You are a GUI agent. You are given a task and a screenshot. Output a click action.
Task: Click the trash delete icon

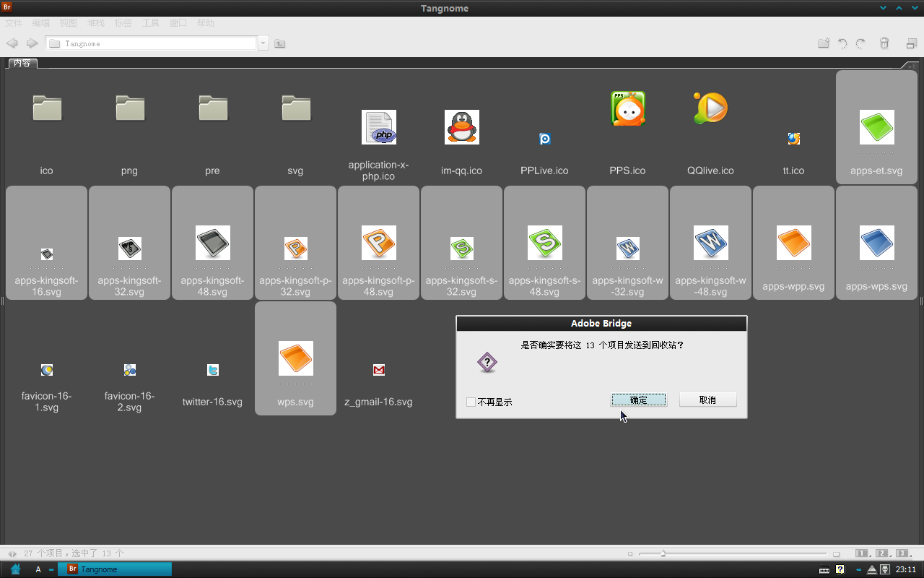tap(884, 43)
